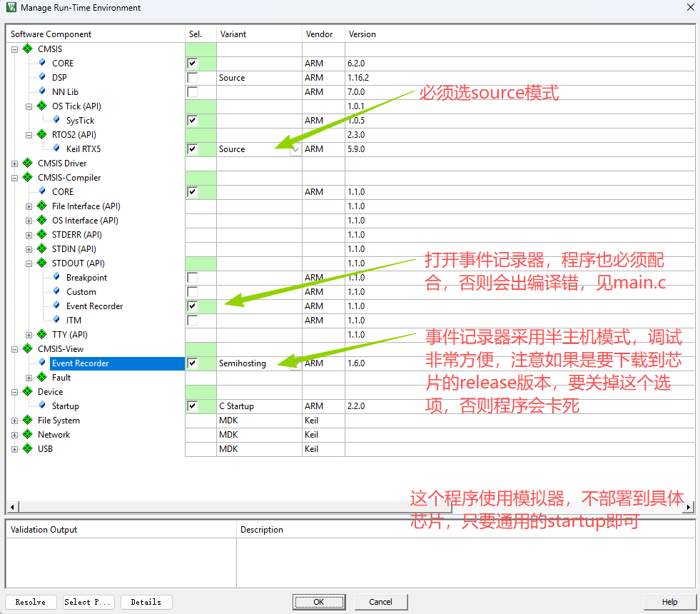Click the TTY (API) green diamond icon
Image resolution: width=700 pixels, height=614 pixels.
coord(42,334)
